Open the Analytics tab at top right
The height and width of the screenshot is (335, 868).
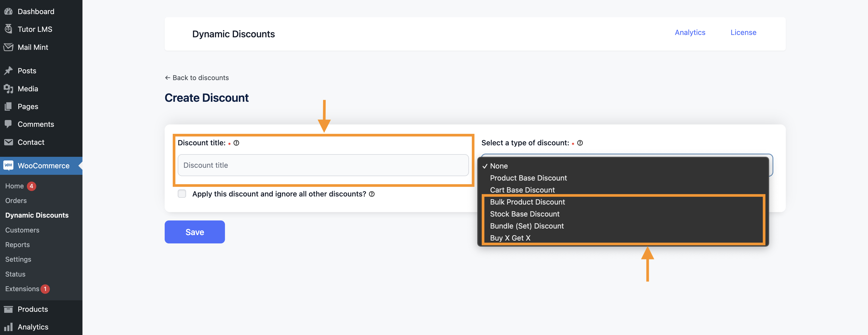[x=690, y=32]
